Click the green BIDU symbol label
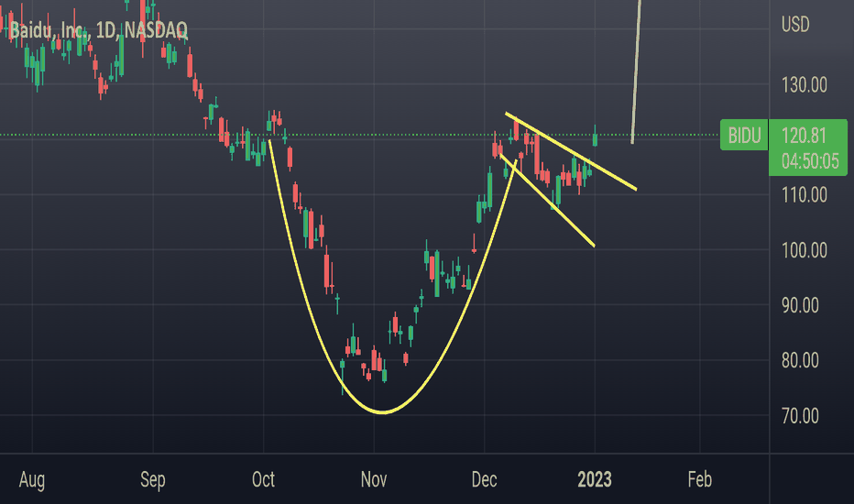The width and height of the screenshot is (854, 504). (x=744, y=135)
